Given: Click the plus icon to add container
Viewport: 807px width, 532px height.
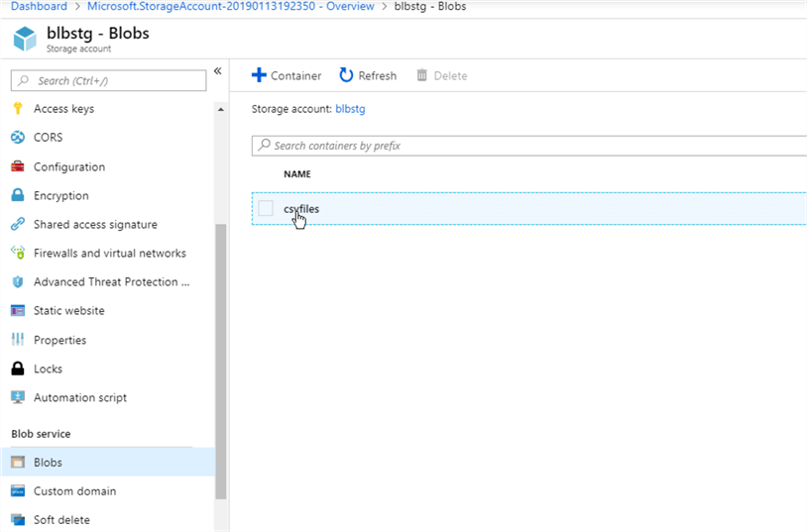Looking at the screenshot, I should tap(259, 75).
